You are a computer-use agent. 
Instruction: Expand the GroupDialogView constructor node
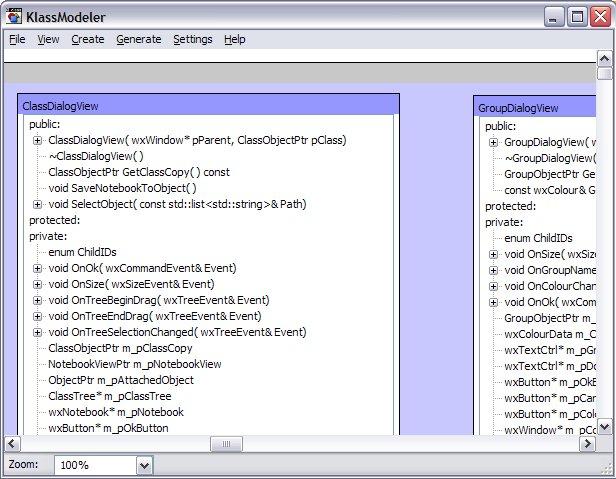tap(493, 142)
